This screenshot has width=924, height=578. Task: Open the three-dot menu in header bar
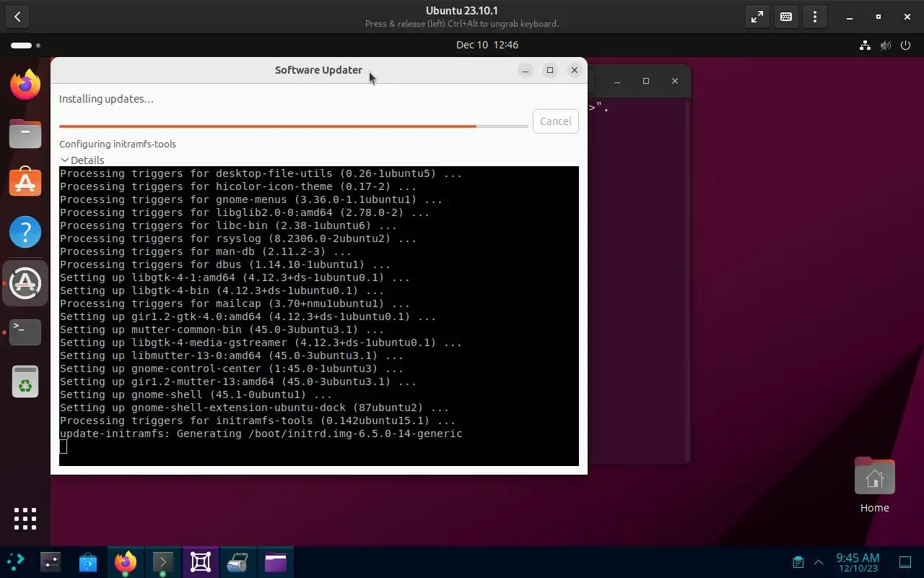815,17
